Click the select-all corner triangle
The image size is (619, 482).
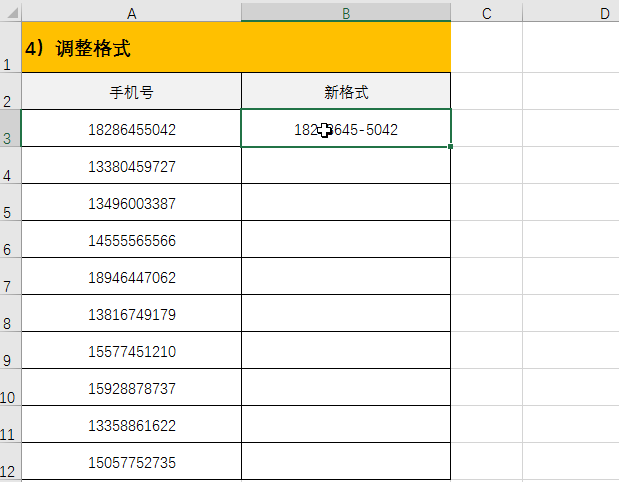pyautogui.click(x=12, y=13)
